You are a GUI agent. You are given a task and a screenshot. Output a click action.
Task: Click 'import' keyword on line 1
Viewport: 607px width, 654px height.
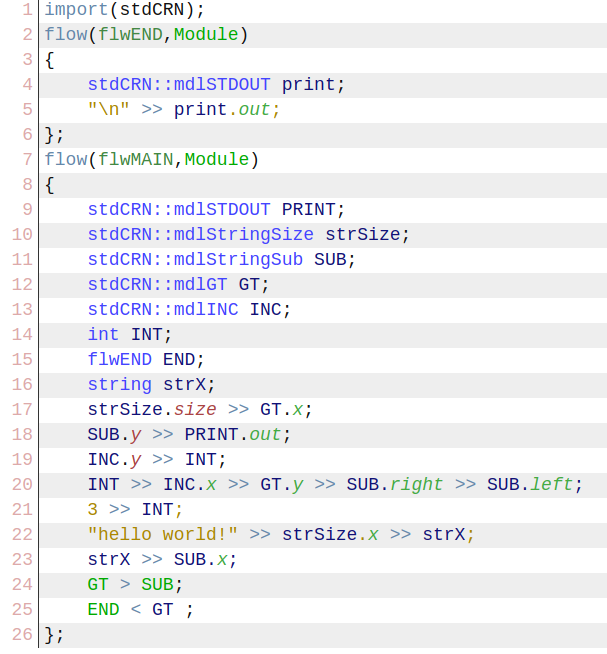point(76,10)
